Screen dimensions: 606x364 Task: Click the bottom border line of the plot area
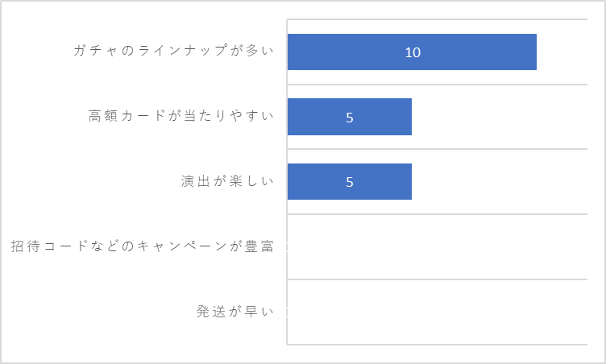pos(438,345)
